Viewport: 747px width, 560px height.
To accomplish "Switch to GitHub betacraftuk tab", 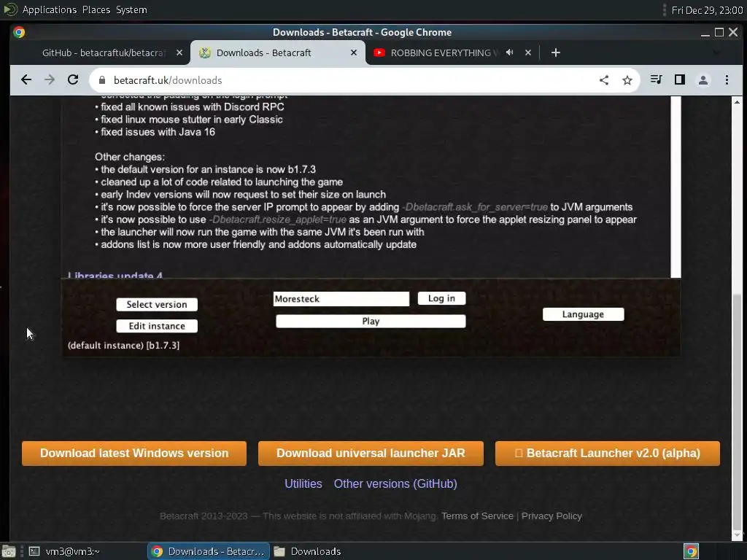I will pyautogui.click(x=103, y=52).
